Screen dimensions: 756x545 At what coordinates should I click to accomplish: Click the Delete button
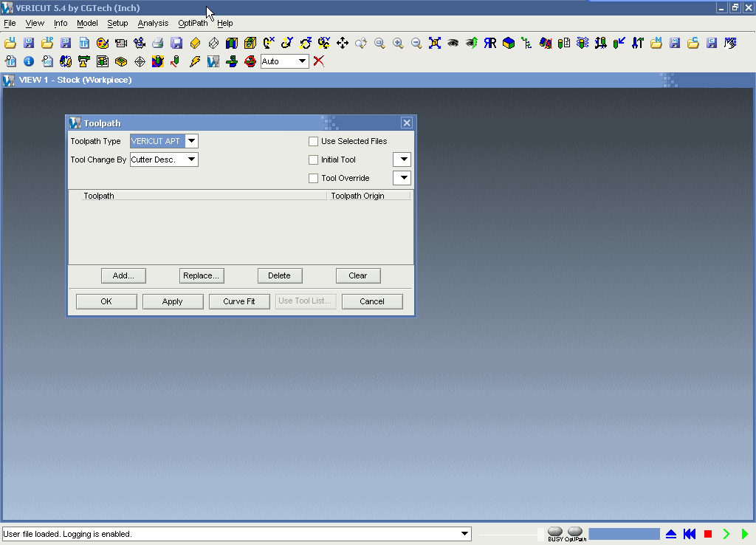coord(280,276)
